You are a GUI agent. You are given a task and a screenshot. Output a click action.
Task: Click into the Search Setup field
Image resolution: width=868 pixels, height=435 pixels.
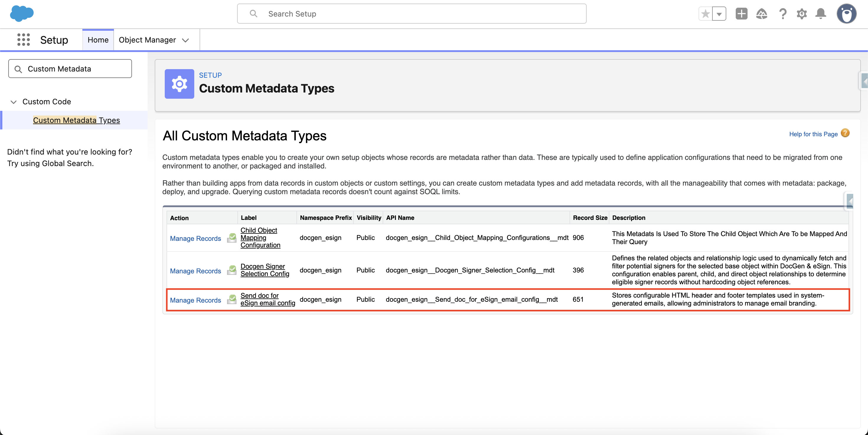pyautogui.click(x=412, y=14)
